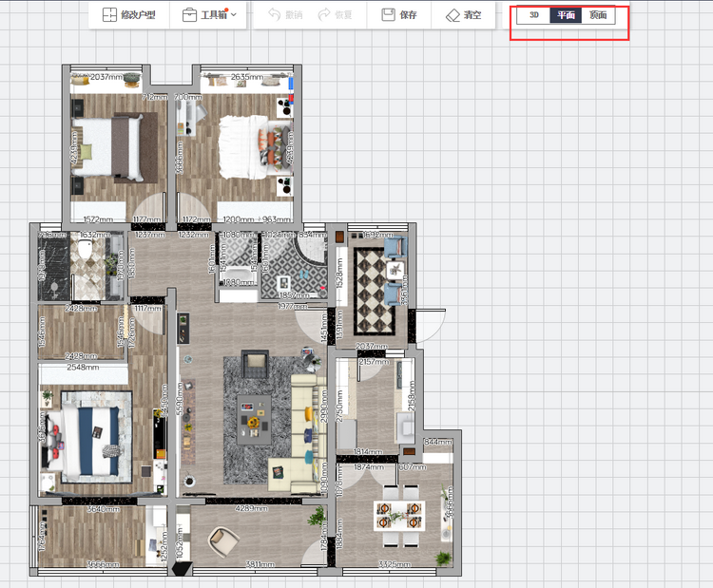This screenshot has width=713, height=588.
Task: Click the 1572mm dimension label
Action: point(98,219)
